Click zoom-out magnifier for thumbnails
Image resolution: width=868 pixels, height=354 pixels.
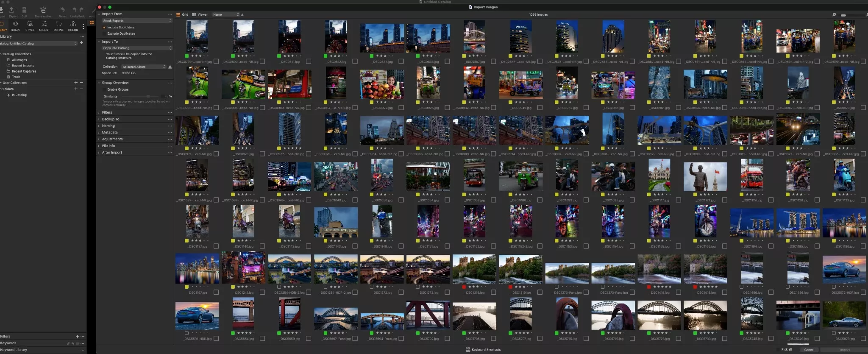pos(834,15)
